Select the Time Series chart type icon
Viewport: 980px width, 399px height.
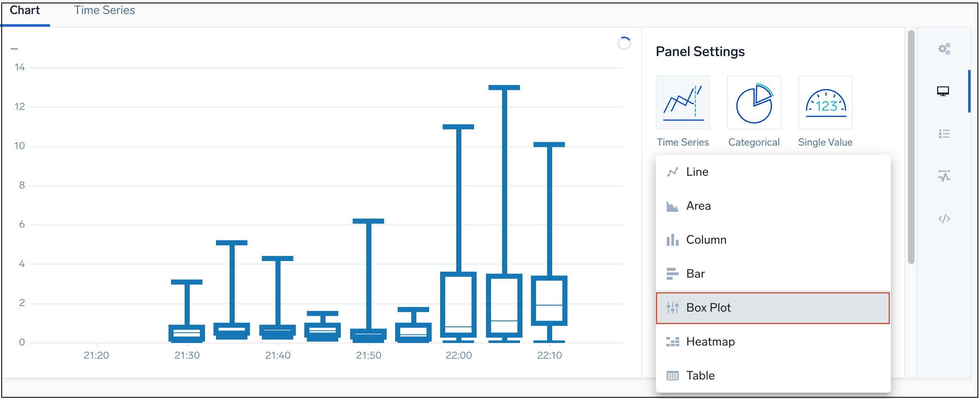tap(682, 102)
